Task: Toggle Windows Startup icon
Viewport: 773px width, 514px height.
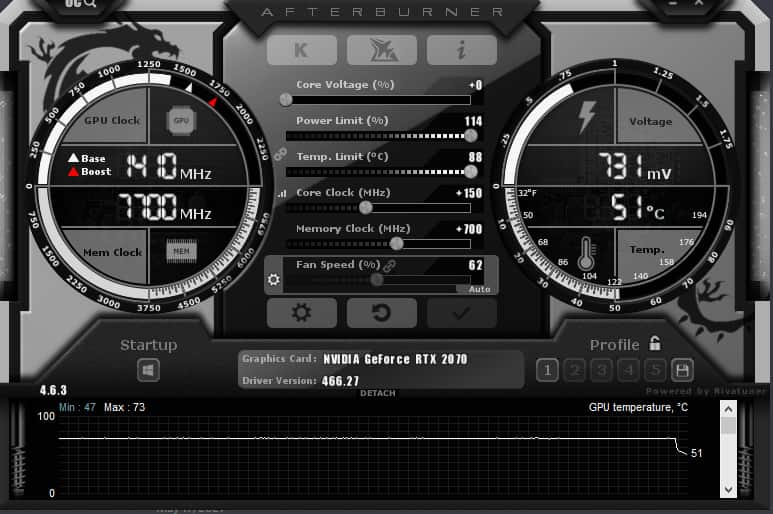Action: pyautogui.click(x=148, y=370)
